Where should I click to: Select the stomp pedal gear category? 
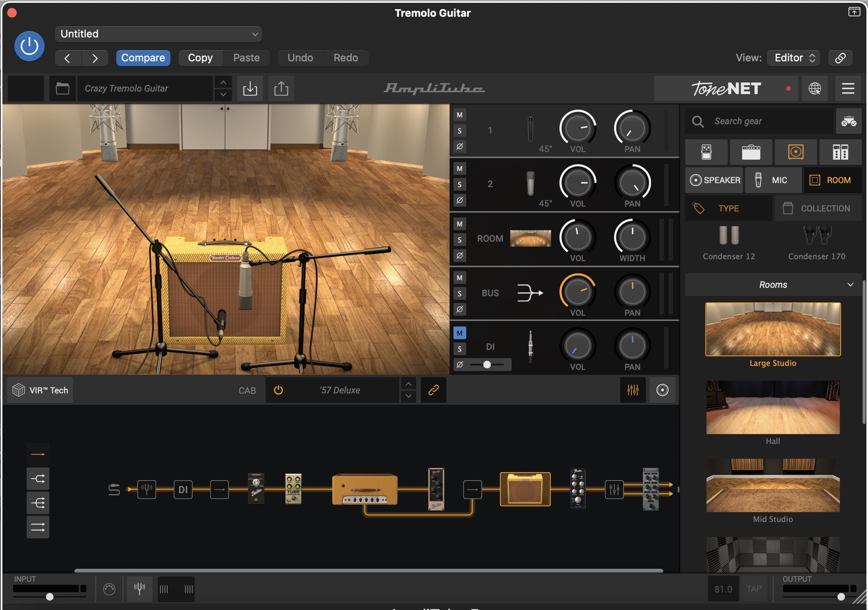tap(706, 152)
